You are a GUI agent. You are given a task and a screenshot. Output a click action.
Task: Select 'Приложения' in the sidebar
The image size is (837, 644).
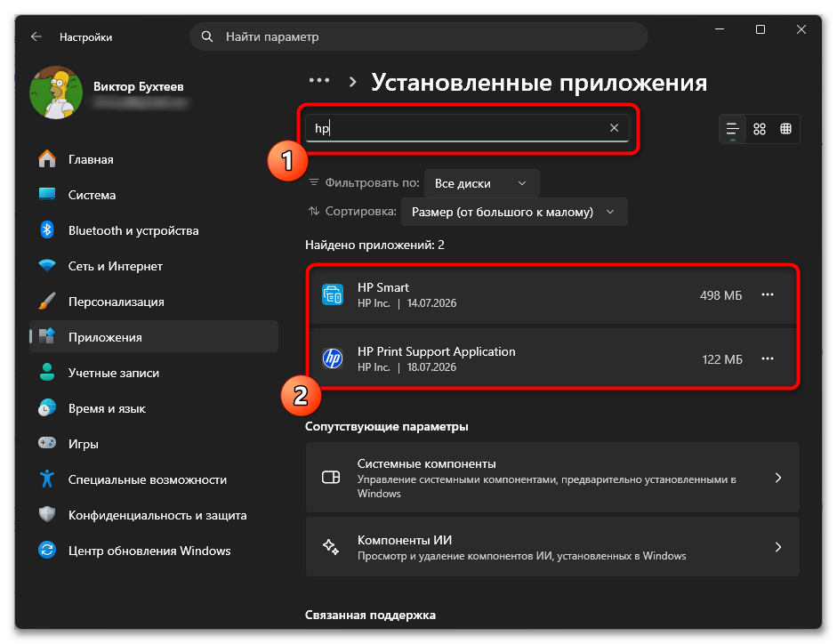pos(154,337)
